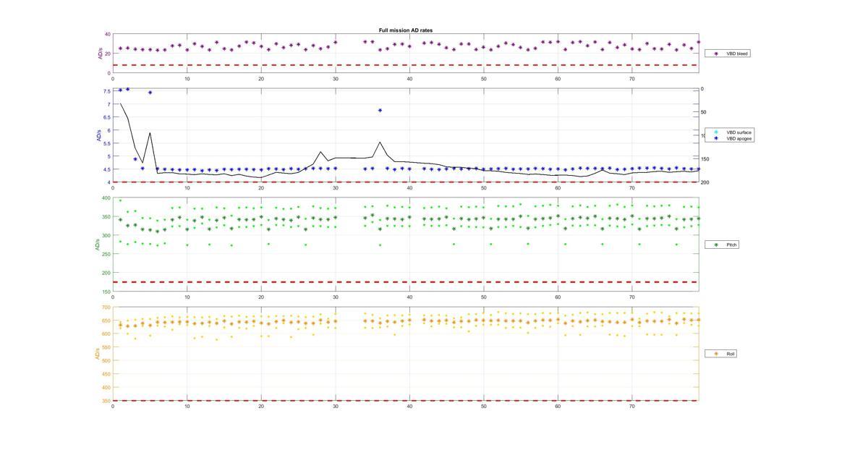Click the 550 tick on the Roll axis

click(x=106, y=347)
